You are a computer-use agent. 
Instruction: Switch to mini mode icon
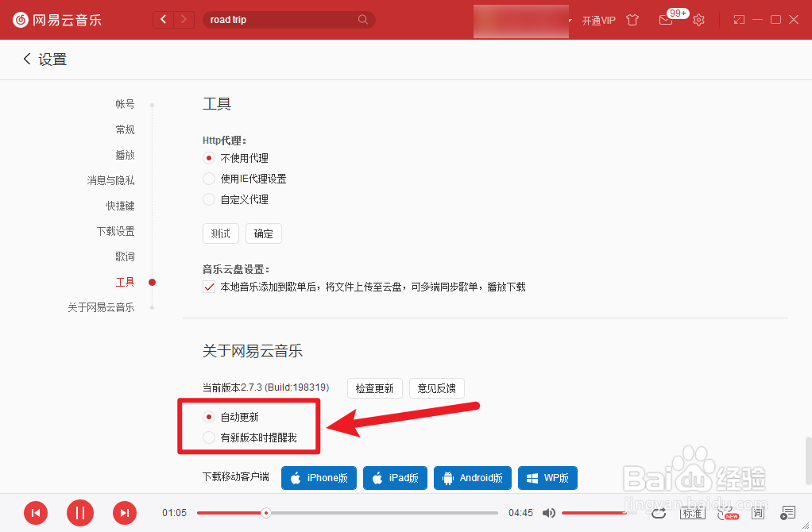tap(739, 20)
